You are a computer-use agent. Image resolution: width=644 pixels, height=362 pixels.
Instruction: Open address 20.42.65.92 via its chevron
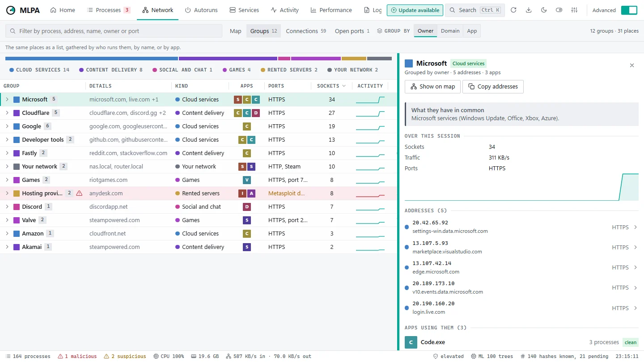coord(636,227)
